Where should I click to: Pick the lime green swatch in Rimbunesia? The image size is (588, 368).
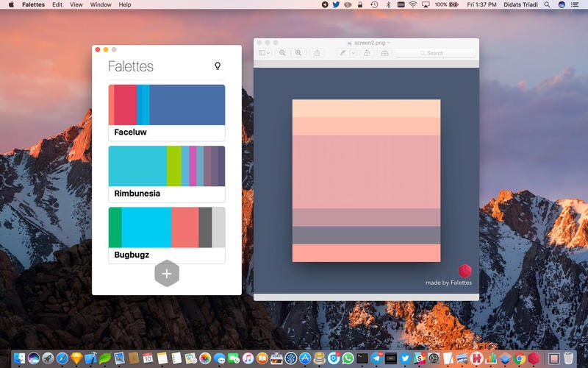point(174,166)
